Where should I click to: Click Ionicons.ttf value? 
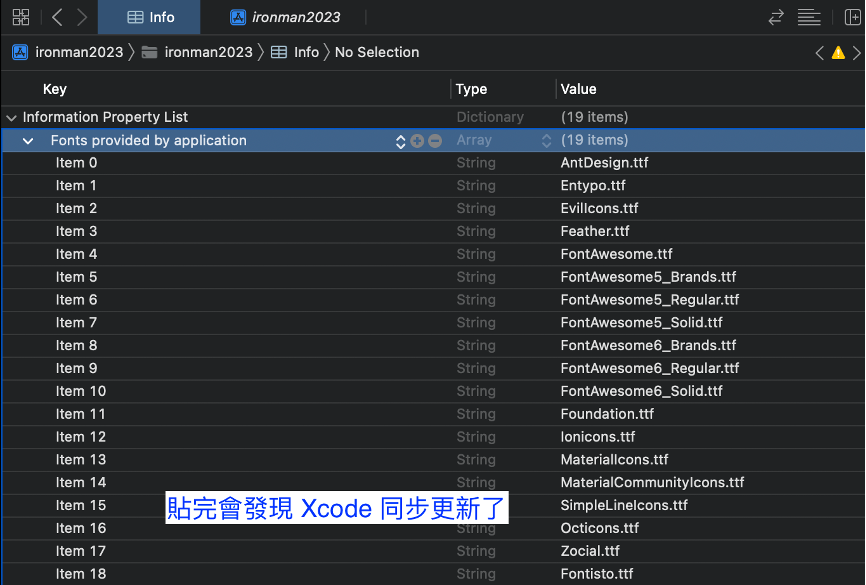[x=598, y=437]
